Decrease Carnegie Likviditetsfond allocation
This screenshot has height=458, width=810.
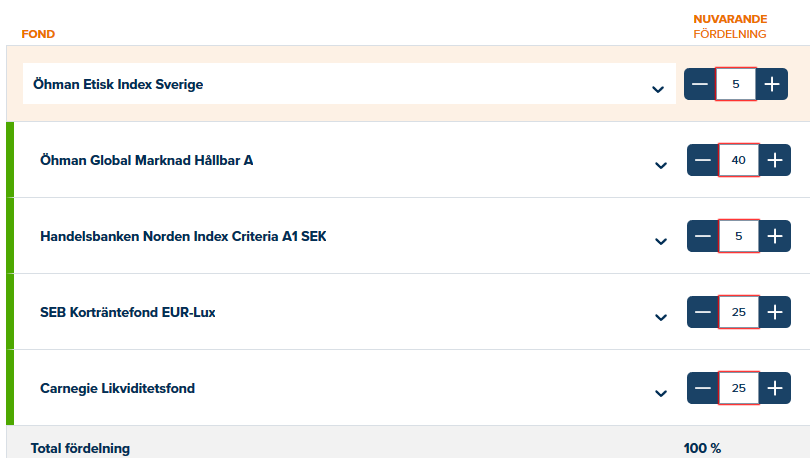[703, 388]
